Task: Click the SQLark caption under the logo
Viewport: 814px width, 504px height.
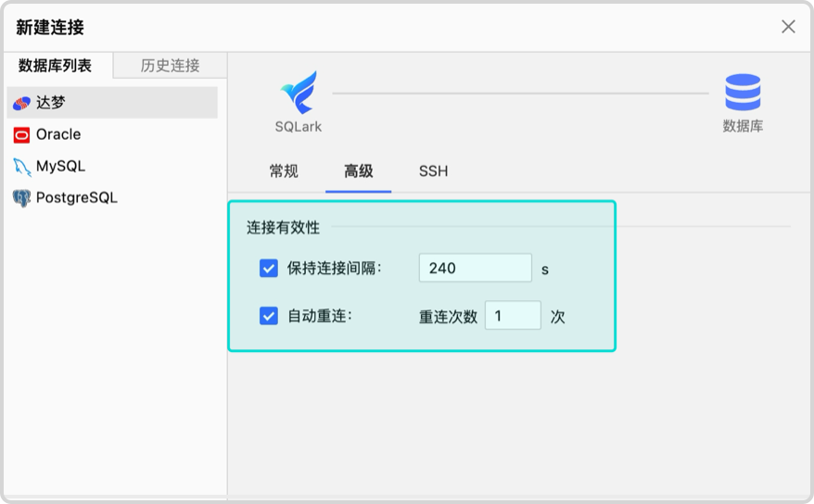Action: click(x=299, y=127)
